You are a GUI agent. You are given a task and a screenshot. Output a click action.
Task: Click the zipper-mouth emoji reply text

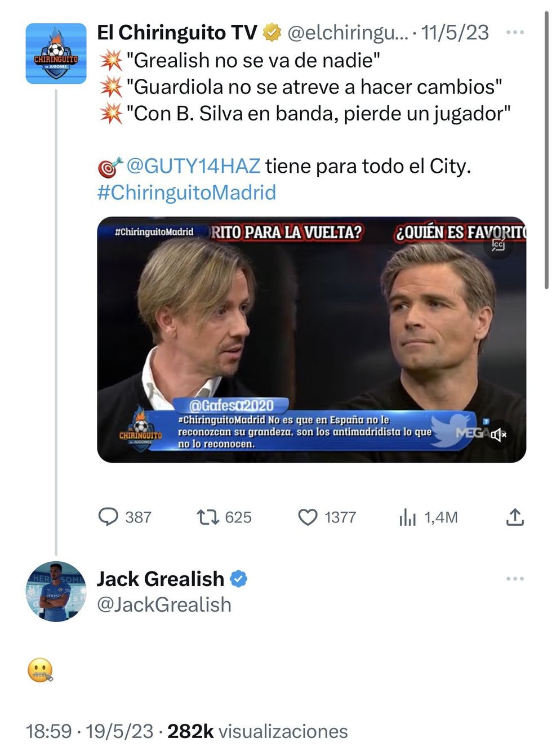(40, 670)
